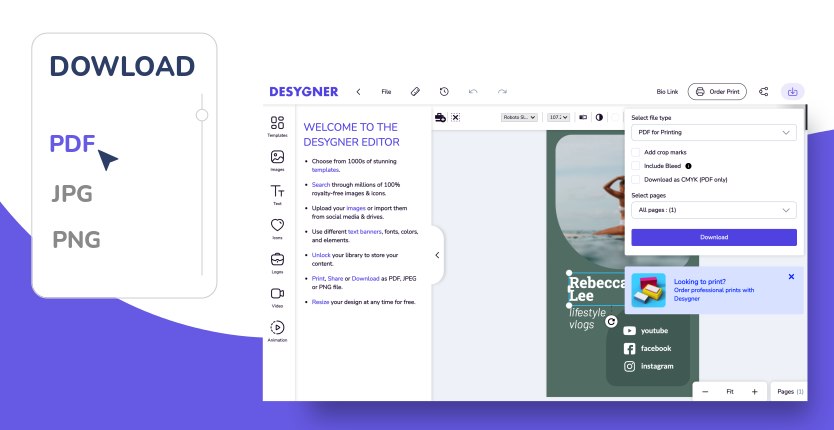
Task: Click the Unlock link
Action: (x=321, y=255)
